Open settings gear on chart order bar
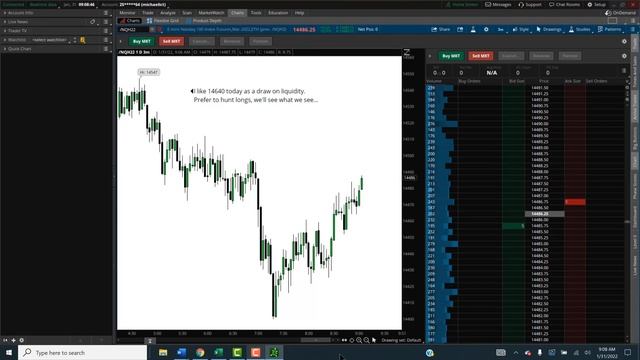Image resolution: width=640 pixels, height=360 pixels. point(624,41)
